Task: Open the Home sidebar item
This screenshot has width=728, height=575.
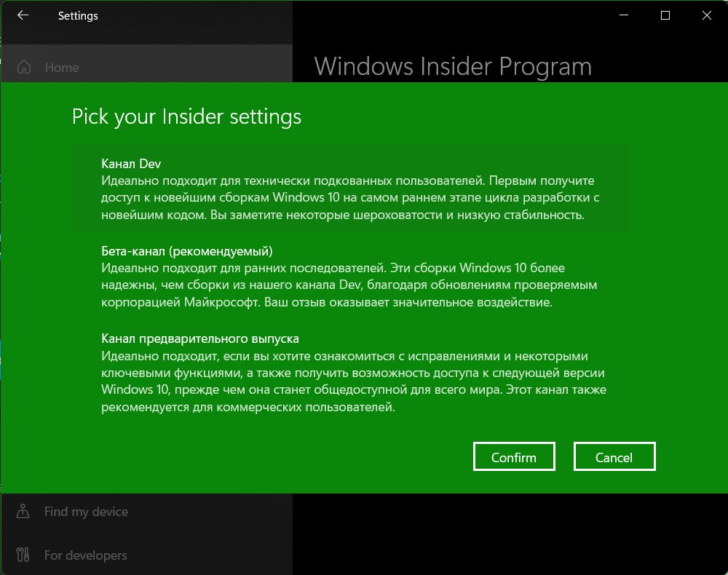Action: pos(146,67)
